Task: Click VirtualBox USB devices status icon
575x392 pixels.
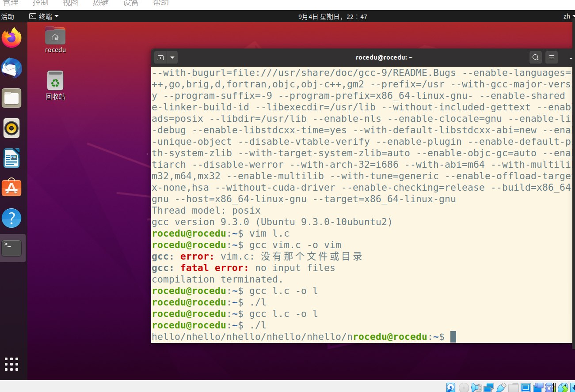Action: [x=501, y=388]
